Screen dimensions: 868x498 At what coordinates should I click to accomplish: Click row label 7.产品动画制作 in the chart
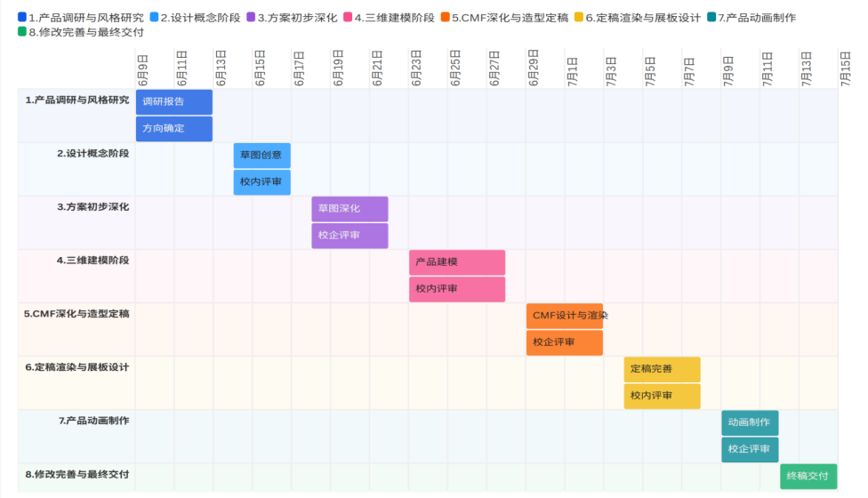pyautogui.click(x=94, y=421)
